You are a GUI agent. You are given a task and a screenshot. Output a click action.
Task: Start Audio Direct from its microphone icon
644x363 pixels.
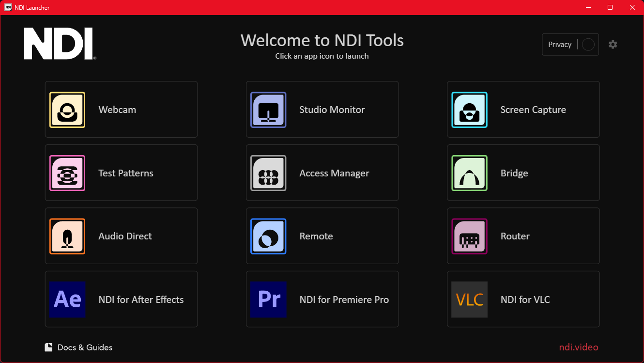(67, 237)
